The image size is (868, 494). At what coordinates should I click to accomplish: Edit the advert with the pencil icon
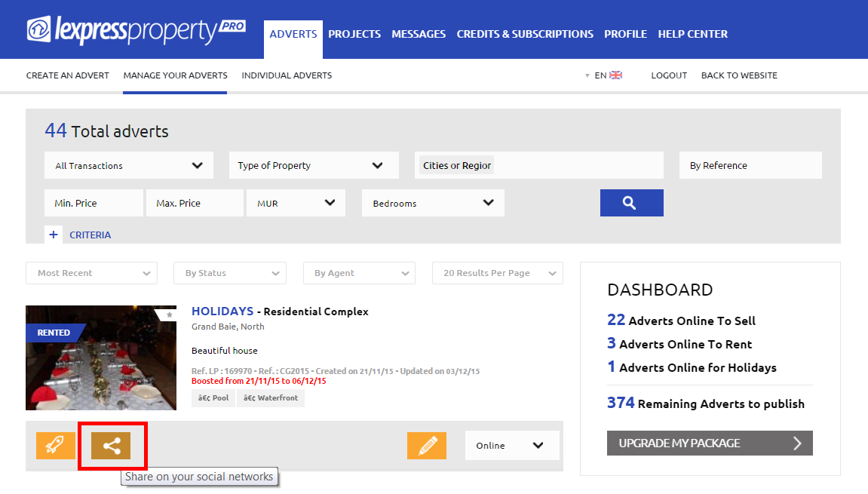tap(427, 445)
